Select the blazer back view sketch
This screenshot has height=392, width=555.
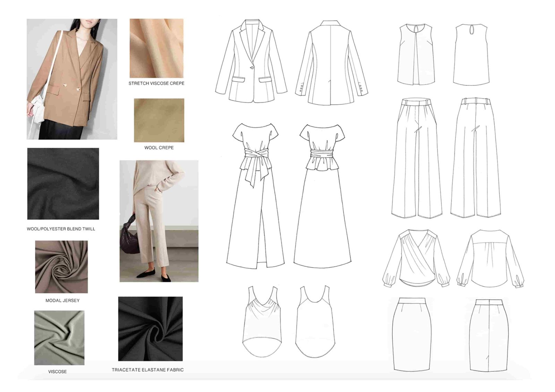[331, 63]
